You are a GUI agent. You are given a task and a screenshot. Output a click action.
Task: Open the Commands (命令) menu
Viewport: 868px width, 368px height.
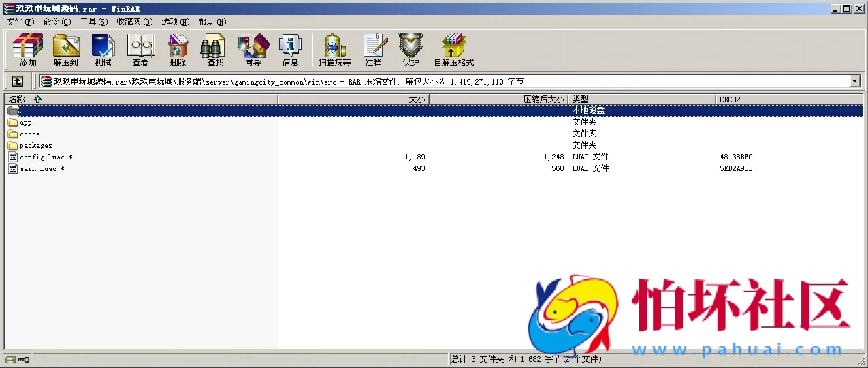pos(57,22)
